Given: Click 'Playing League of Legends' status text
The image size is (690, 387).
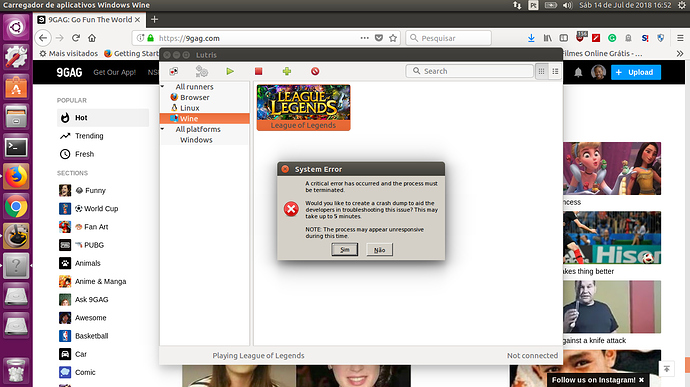Looking at the screenshot, I should point(258,355).
